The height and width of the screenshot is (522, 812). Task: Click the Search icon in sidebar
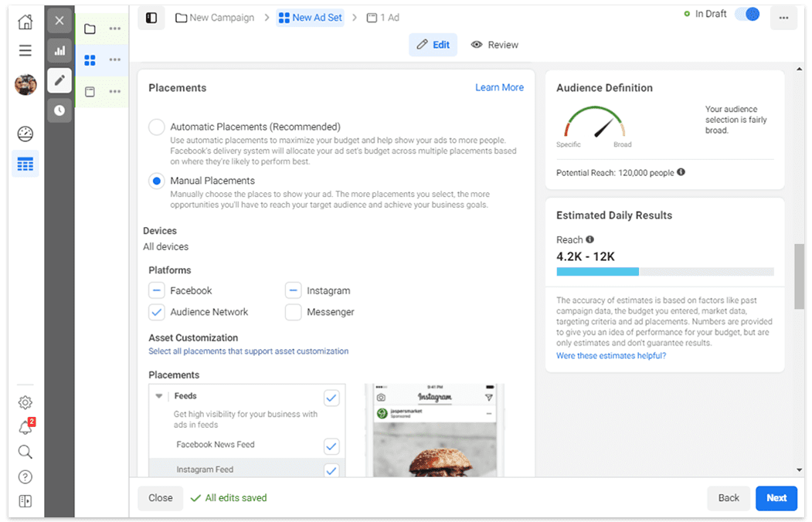25,452
